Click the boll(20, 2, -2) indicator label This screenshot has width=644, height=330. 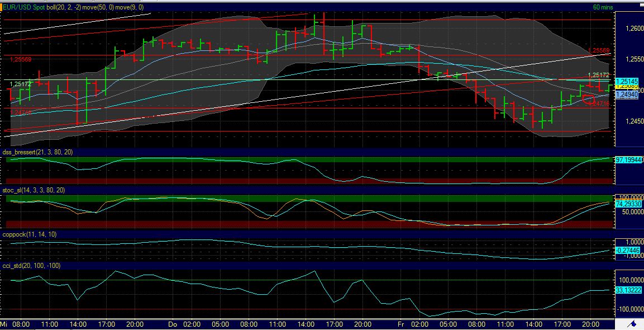click(x=63, y=7)
